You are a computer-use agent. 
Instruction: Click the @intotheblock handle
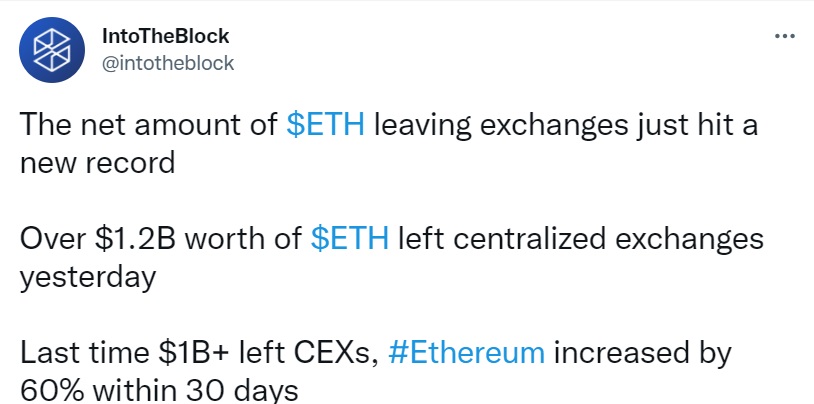click(x=168, y=63)
